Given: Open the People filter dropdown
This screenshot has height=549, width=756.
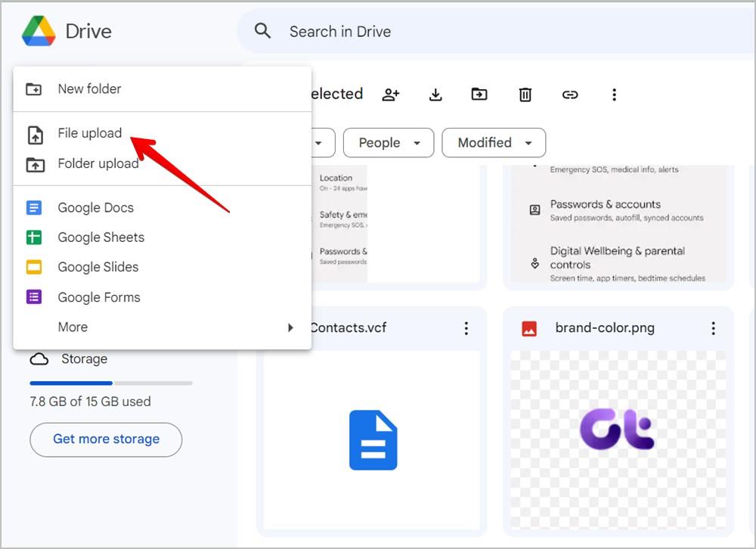Looking at the screenshot, I should (x=389, y=143).
